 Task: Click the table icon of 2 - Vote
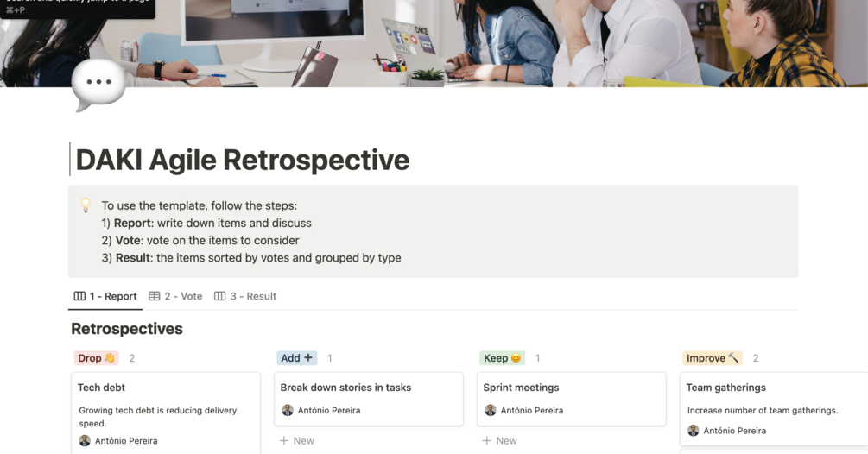pyautogui.click(x=155, y=296)
